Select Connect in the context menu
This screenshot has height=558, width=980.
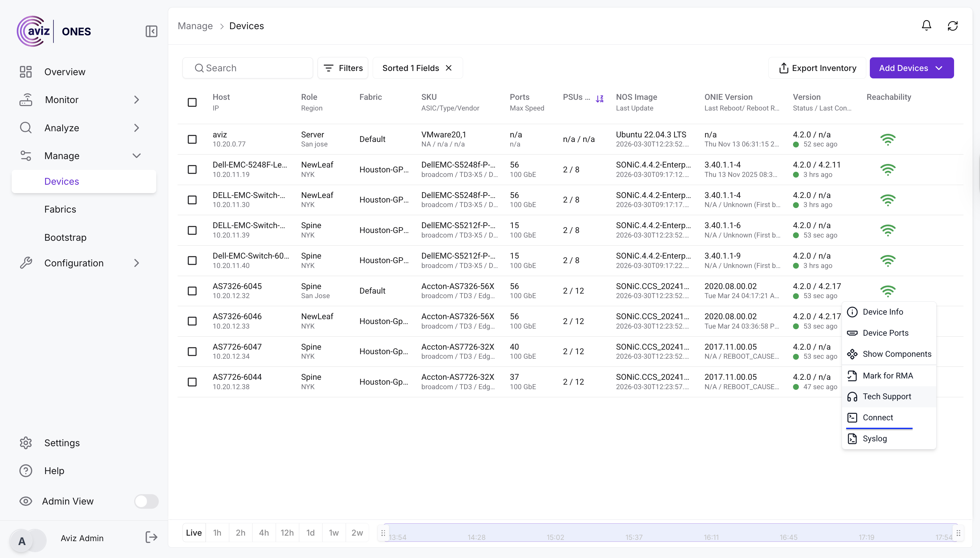pos(877,417)
